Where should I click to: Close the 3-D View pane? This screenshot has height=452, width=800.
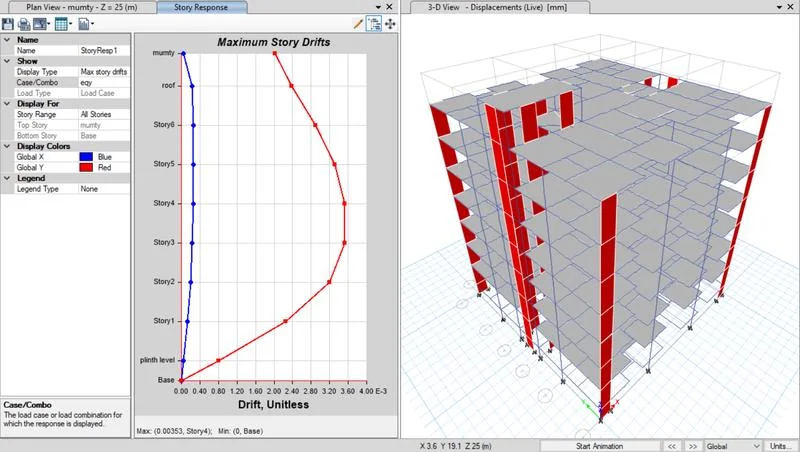point(790,7)
